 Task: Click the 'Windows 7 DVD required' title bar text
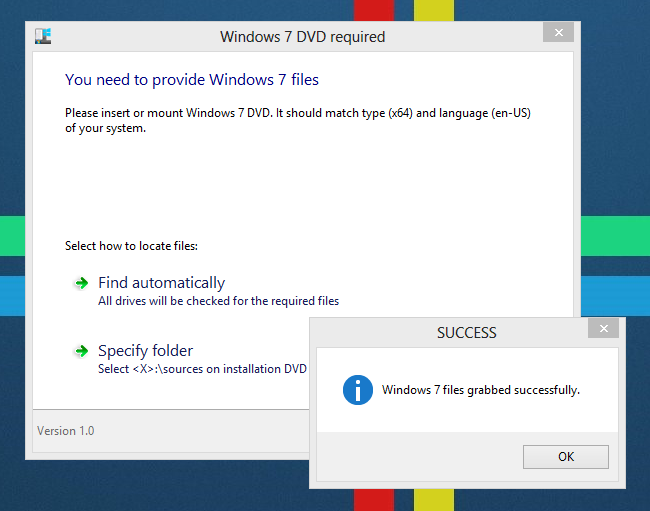coord(303,37)
